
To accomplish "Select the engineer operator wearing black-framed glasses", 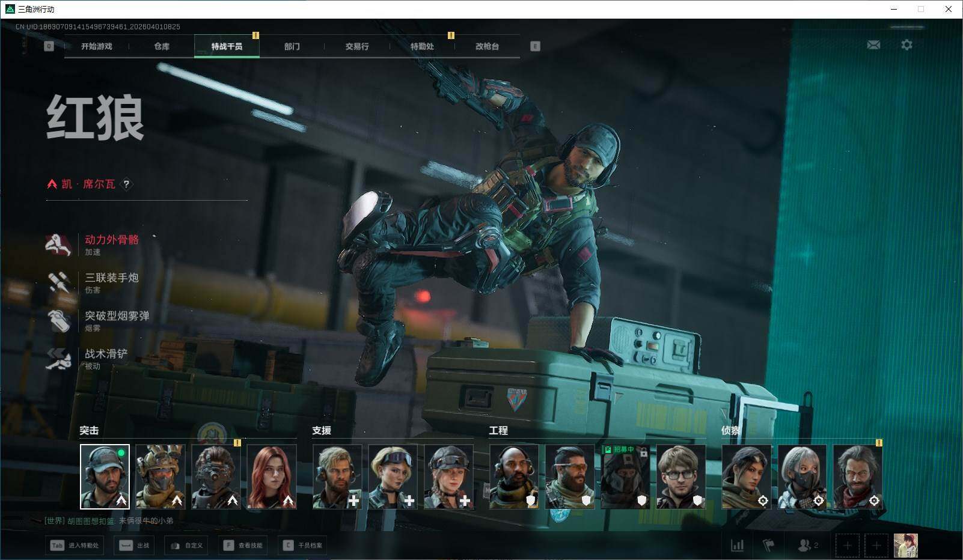I will pos(681,477).
